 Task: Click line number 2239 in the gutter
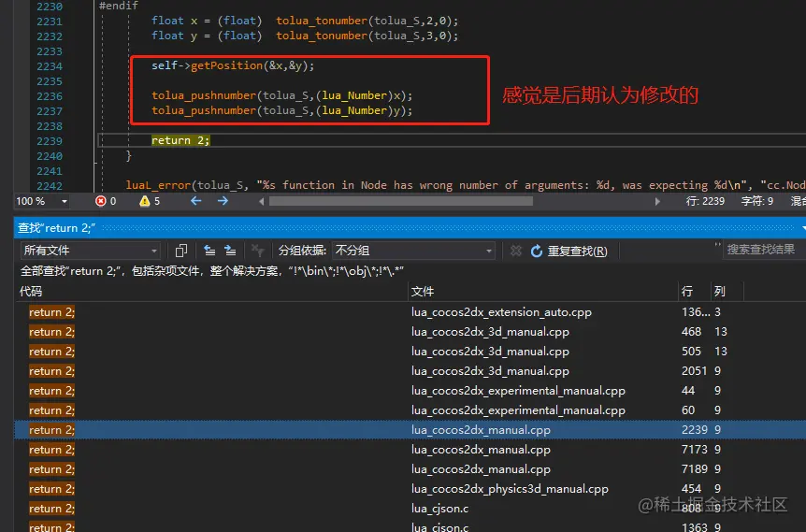[50, 141]
